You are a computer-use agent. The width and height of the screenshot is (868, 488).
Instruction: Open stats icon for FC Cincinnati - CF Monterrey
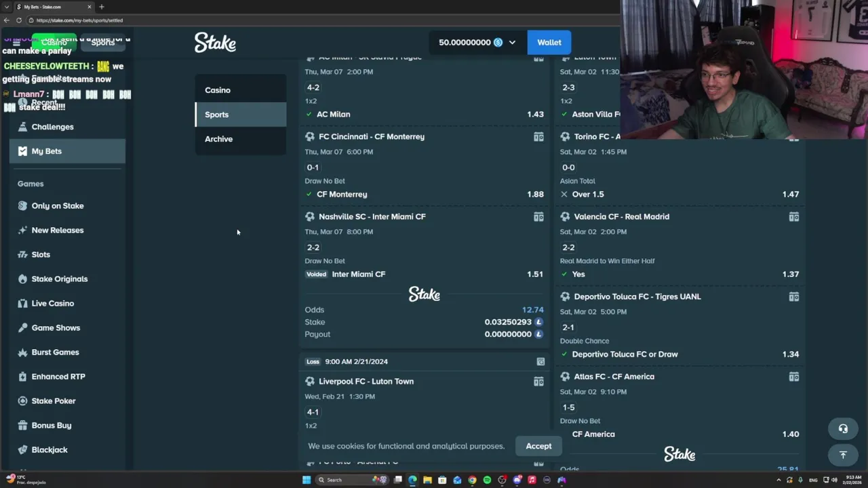(x=538, y=137)
